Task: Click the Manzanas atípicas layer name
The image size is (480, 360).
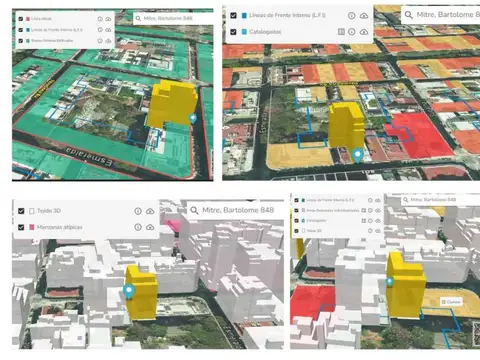Action: (x=60, y=227)
